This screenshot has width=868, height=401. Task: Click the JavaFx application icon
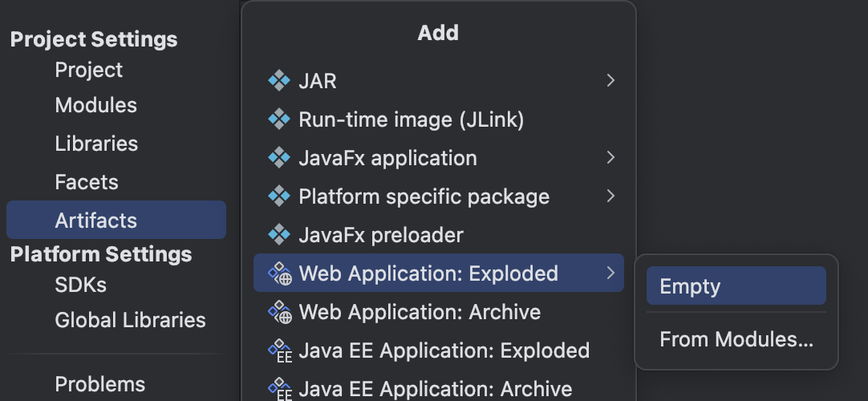[x=279, y=158]
